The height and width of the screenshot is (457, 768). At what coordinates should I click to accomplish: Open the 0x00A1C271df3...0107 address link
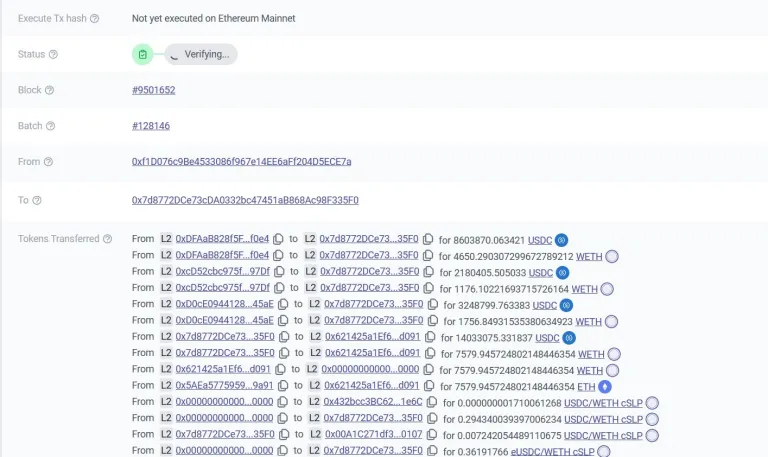(373, 434)
